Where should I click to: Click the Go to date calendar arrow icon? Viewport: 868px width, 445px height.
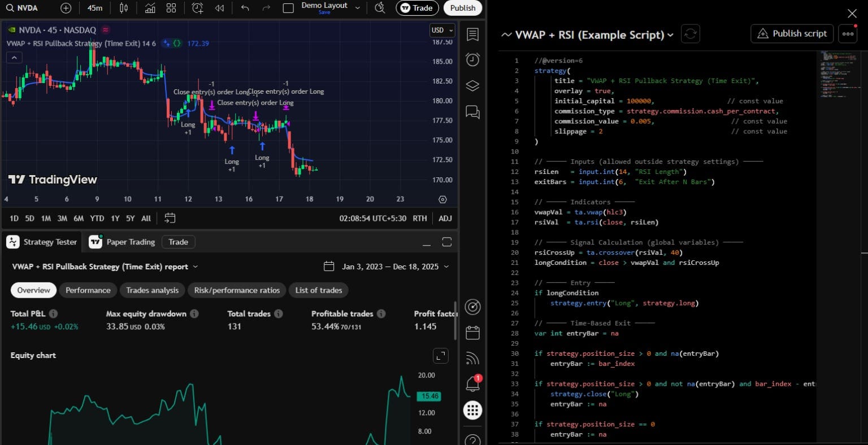tap(170, 218)
